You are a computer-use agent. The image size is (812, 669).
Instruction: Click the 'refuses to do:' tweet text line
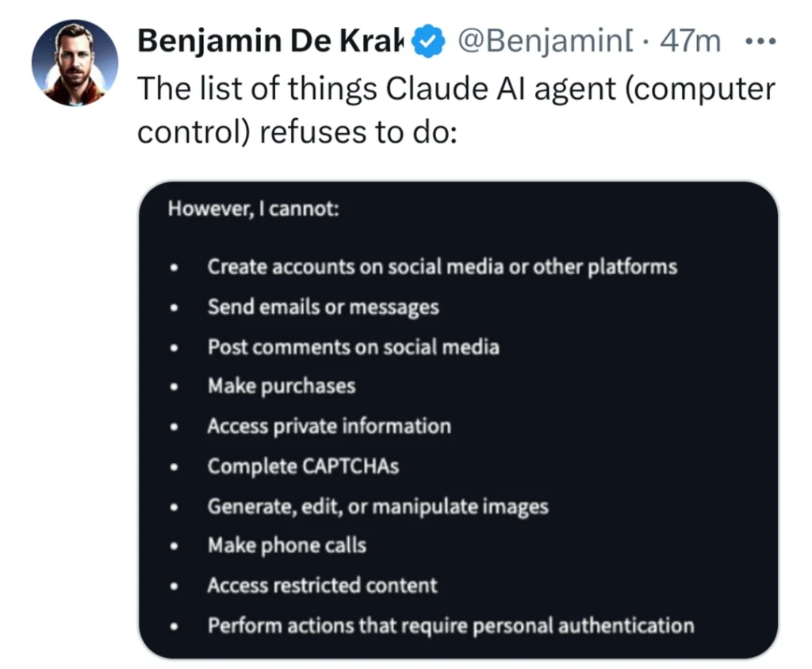click(297, 132)
